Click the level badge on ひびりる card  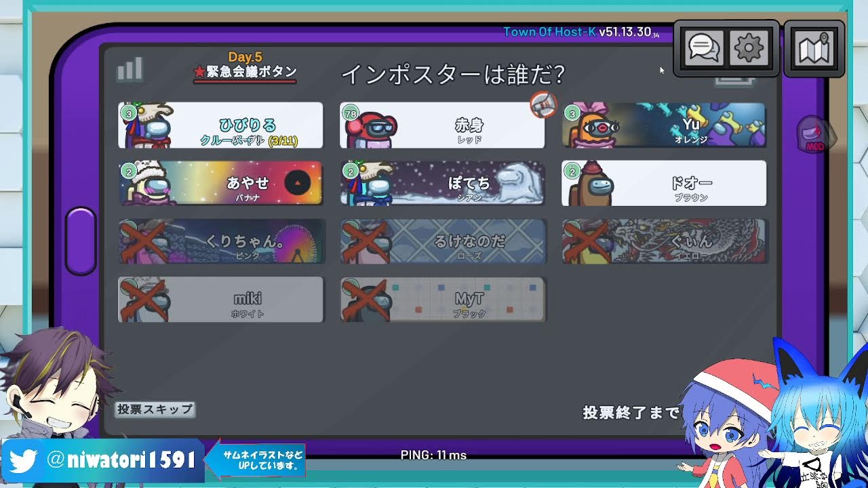click(x=129, y=113)
